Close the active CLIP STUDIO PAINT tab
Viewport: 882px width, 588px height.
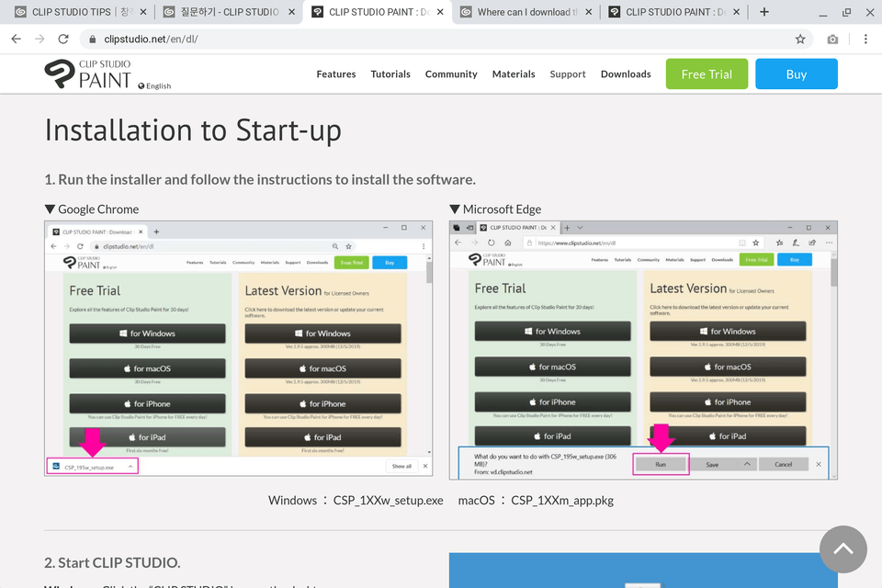coord(440,12)
